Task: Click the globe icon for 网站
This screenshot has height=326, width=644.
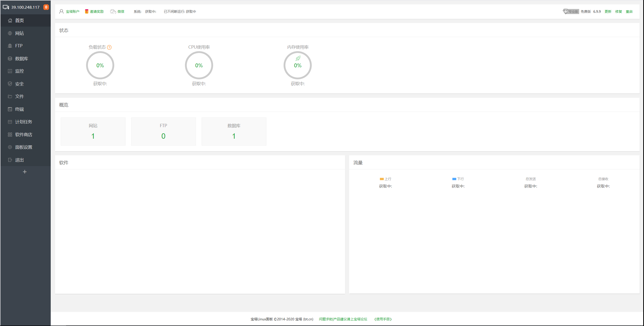Action: (10, 33)
